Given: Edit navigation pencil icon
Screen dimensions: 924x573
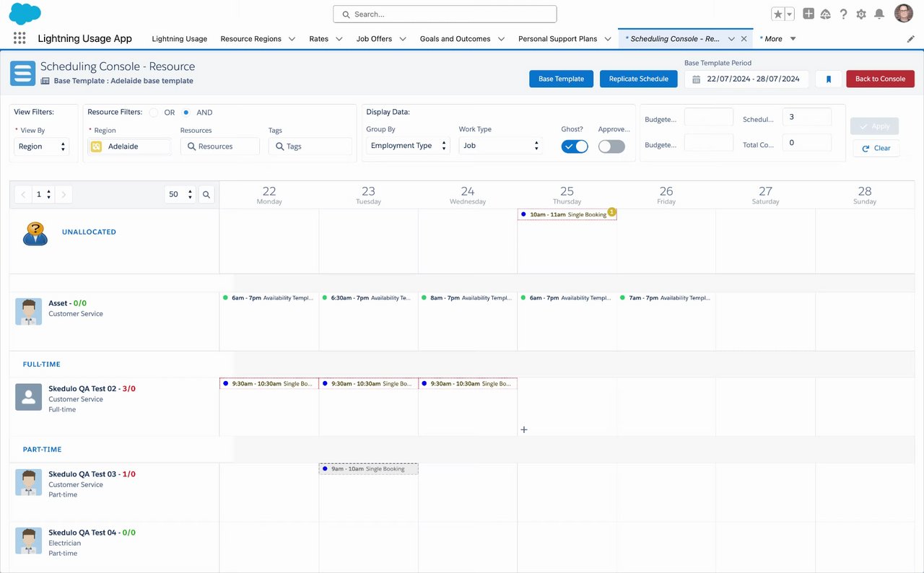Looking at the screenshot, I should [x=911, y=39].
